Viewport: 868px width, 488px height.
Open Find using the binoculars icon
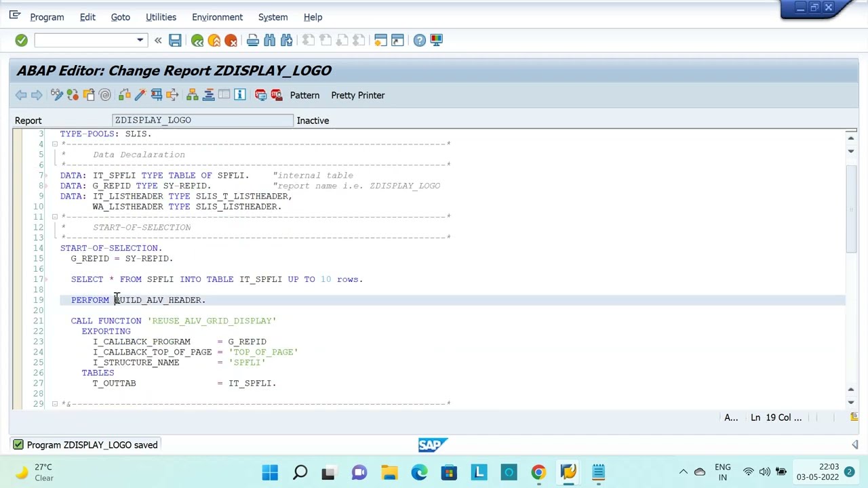(x=270, y=41)
